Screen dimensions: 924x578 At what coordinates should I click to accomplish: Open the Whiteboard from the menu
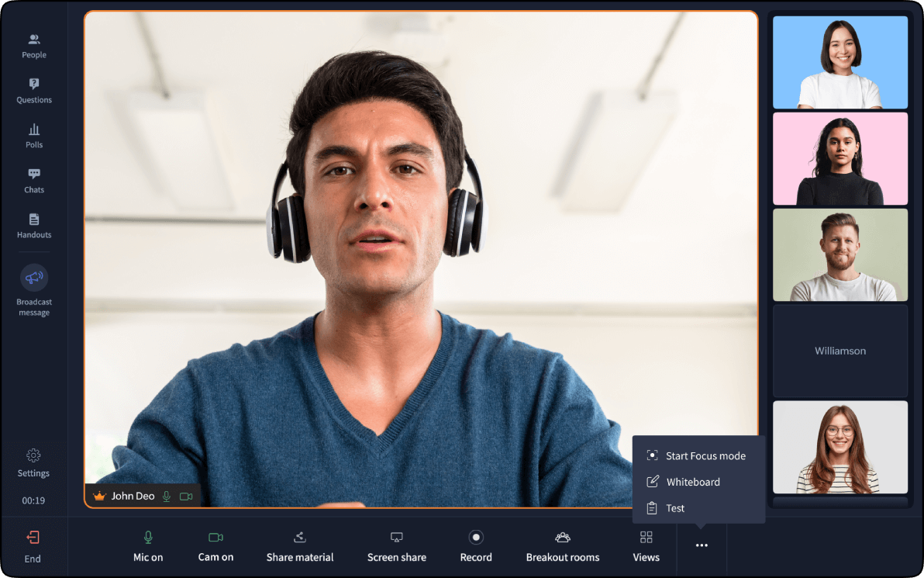coord(694,482)
